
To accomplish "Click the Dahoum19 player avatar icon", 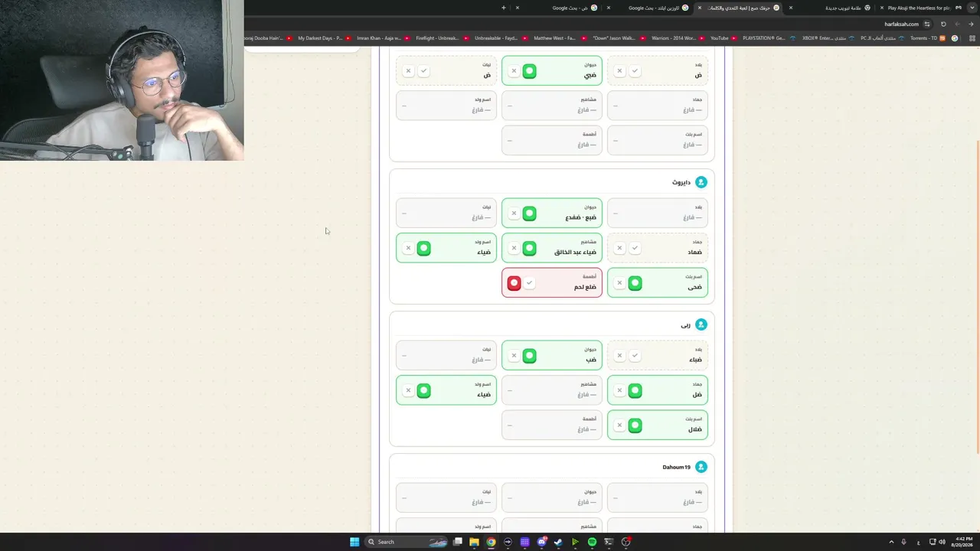I will [x=701, y=467].
